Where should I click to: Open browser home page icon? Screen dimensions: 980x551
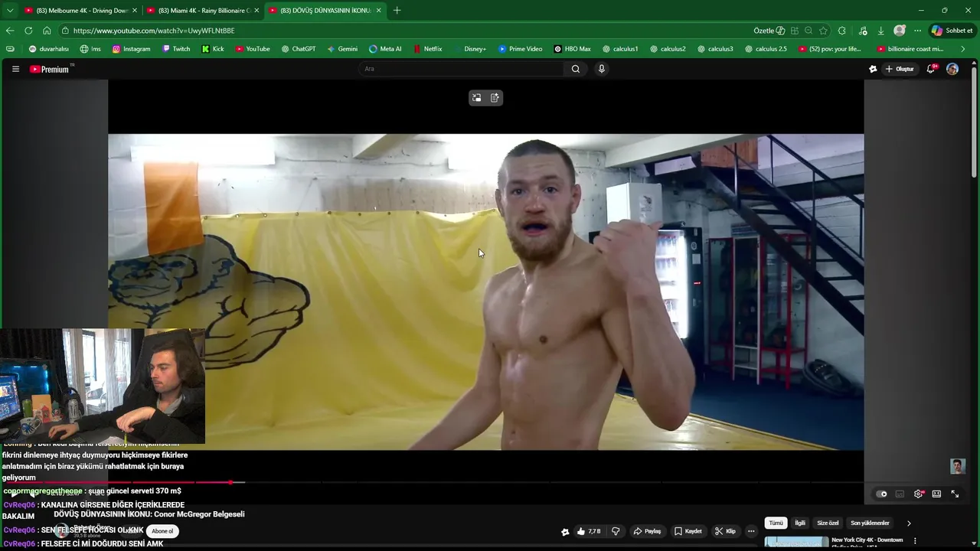point(47,31)
